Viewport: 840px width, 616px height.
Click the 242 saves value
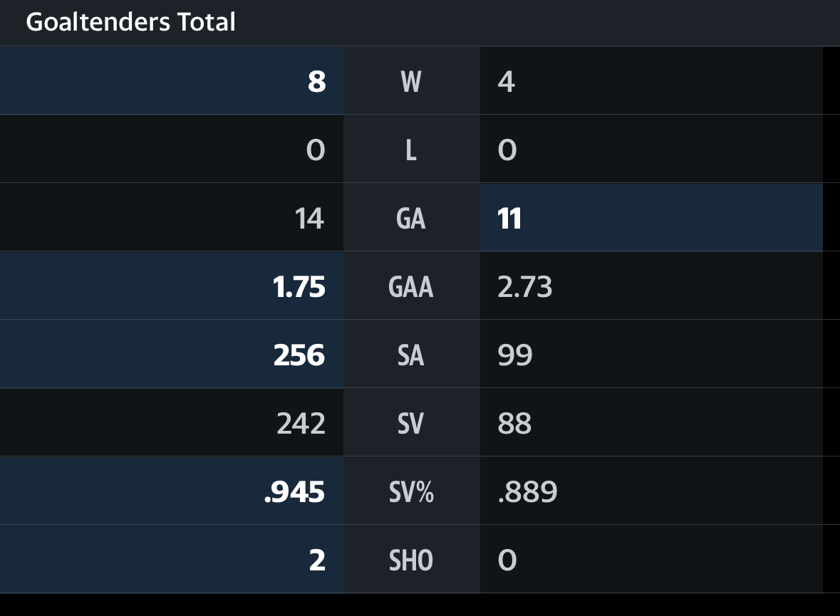[x=301, y=424]
